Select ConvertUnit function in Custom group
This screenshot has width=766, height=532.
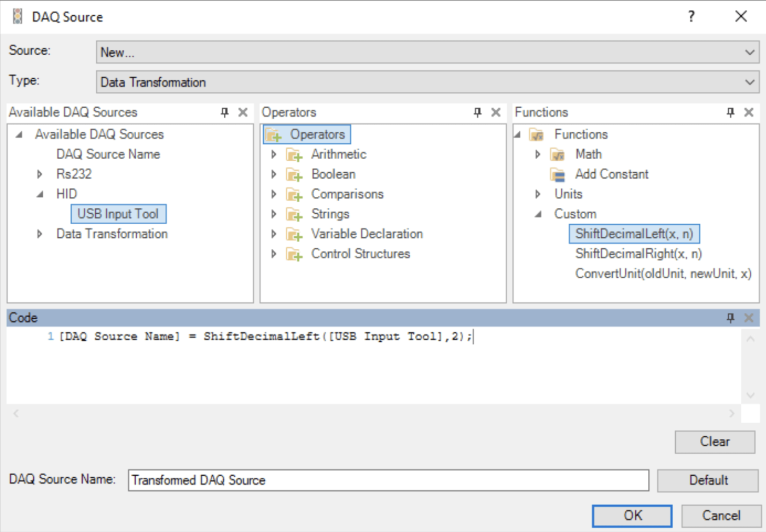click(x=663, y=273)
